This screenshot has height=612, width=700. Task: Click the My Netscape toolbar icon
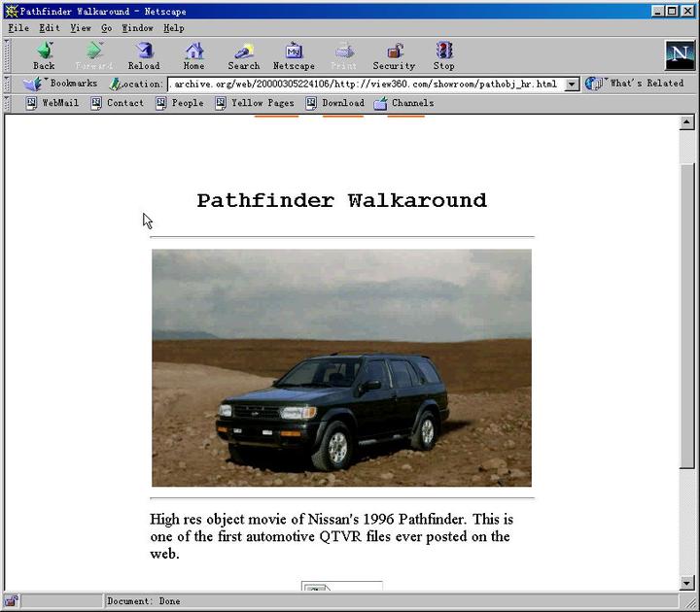[x=293, y=55]
